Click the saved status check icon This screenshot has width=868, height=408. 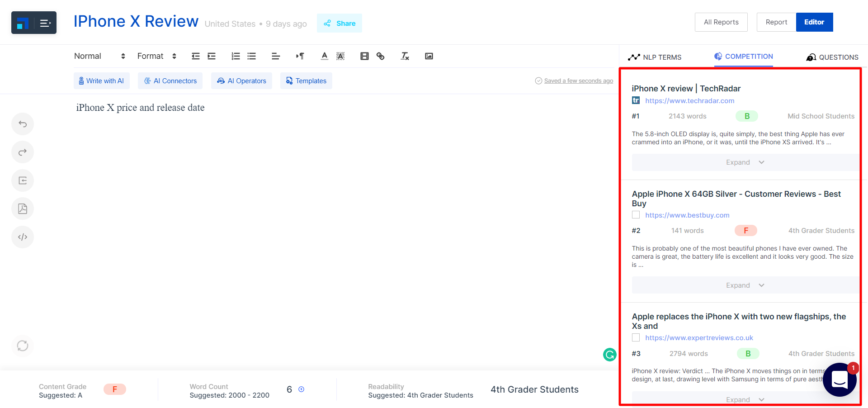pyautogui.click(x=538, y=81)
